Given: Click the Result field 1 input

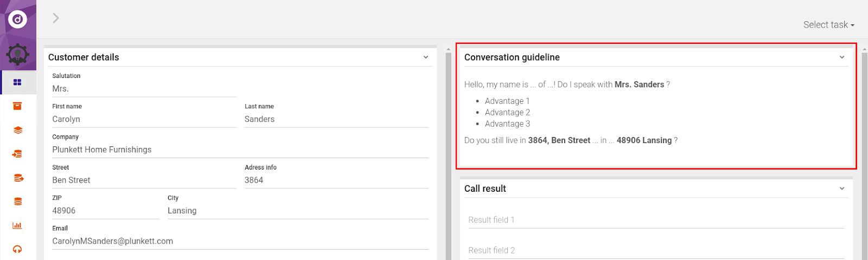Looking at the screenshot, I should pos(656,220).
